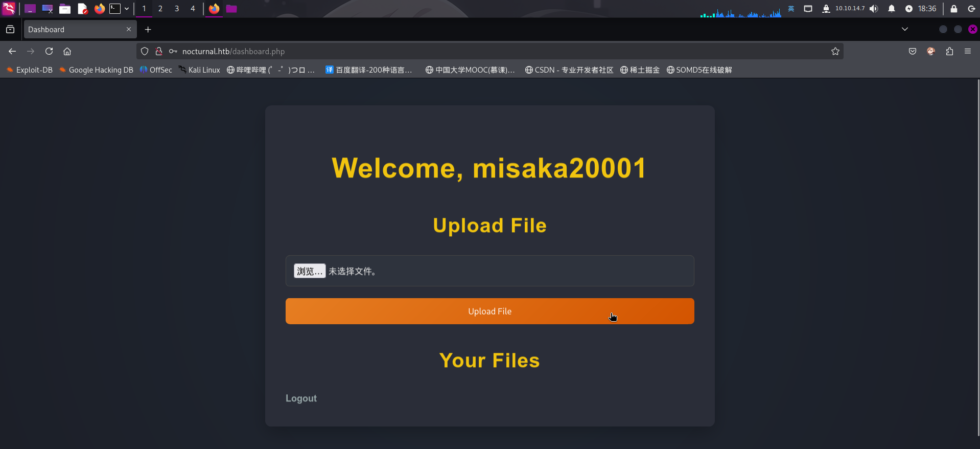Open the 稀土掘金 bookmark

pos(640,70)
